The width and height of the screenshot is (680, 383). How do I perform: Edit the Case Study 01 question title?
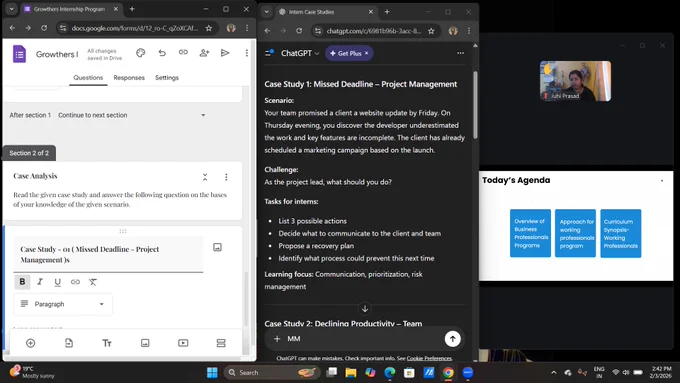[108, 255]
